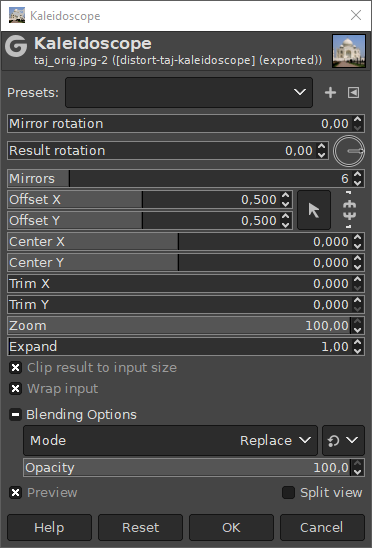Increase Offset Y with up arrow
Screen dimensions: 372x548
286,216
